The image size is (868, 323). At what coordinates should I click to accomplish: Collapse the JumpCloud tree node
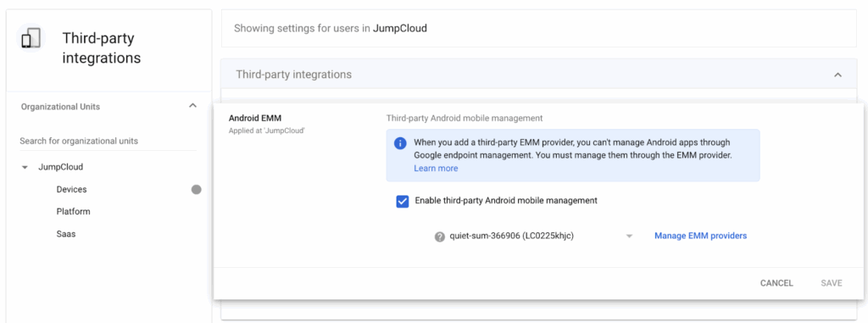25,167
